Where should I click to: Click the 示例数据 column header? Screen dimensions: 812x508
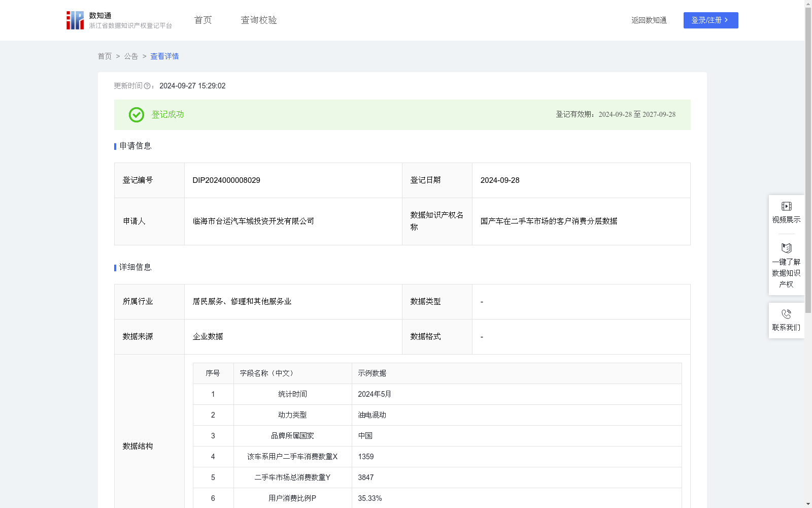pos(517,373)
